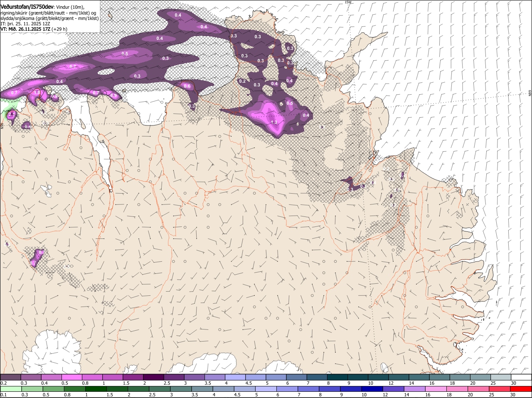Click the '0.6' value near the northern coast
532x398 pixels.
point(187,86)
